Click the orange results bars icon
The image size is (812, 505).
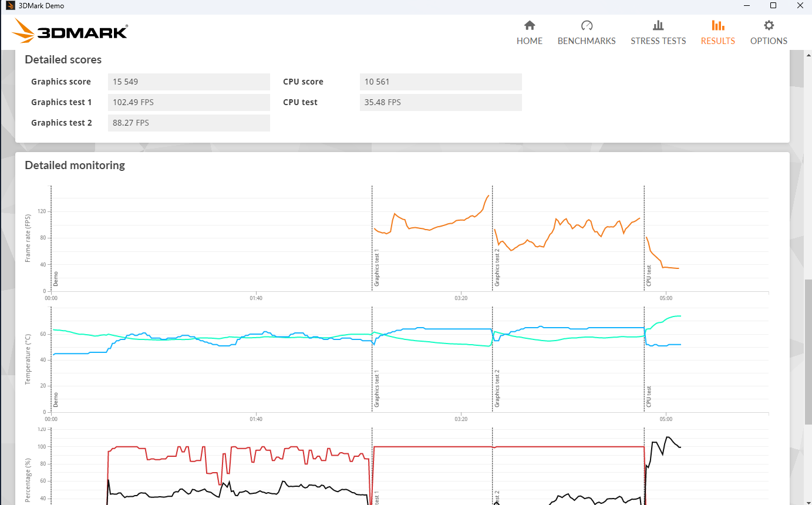[717, 25]
